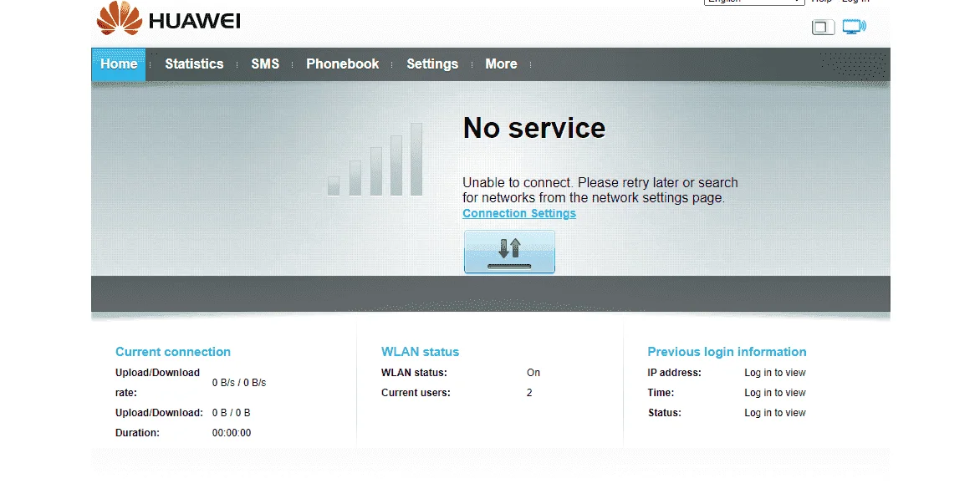Click the connect data arrows button

pos(509,252)
